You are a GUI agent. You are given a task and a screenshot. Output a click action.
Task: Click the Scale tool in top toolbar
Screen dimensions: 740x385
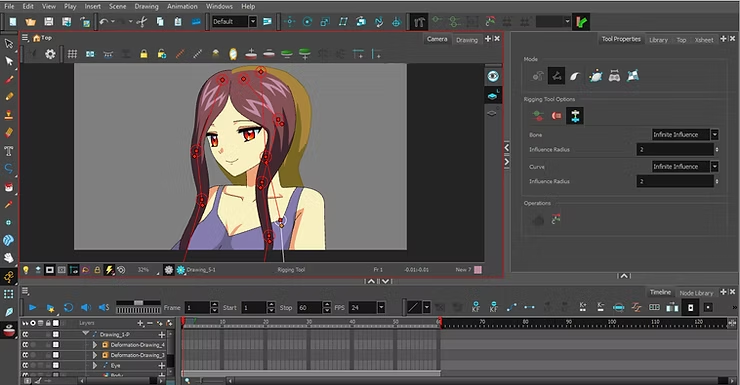click(325, 22)
